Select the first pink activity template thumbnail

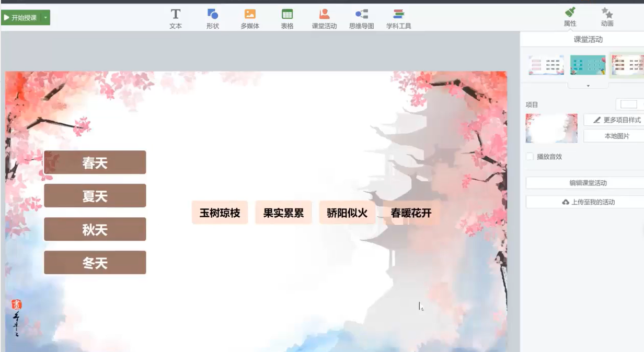[x=546, y=65]
